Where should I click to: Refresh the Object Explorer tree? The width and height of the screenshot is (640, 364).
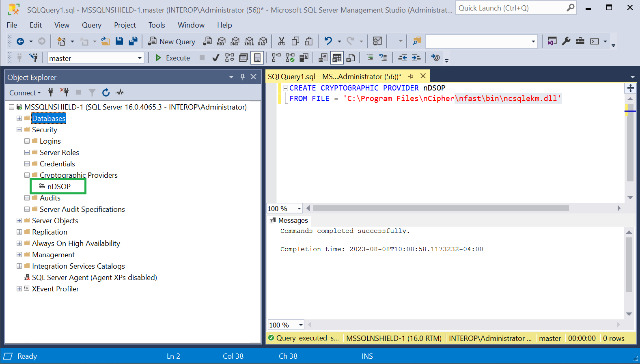coord(106,93)
